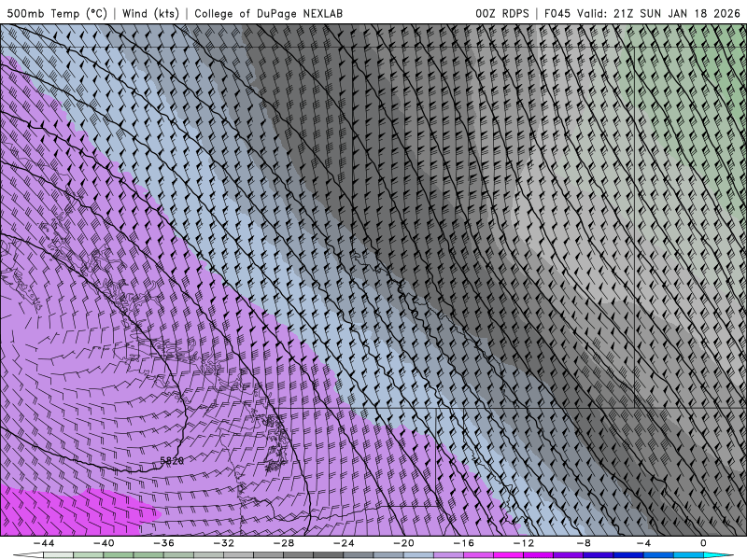Click the 'College of DuPage NEXLAB' credit text
The width and height of the screenshot is (747, 560).
click(x=268, y=13)
